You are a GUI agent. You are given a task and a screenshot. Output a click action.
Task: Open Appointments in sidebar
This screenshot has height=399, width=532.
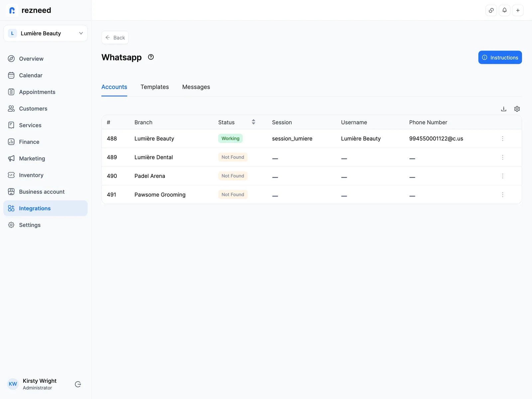46,92
